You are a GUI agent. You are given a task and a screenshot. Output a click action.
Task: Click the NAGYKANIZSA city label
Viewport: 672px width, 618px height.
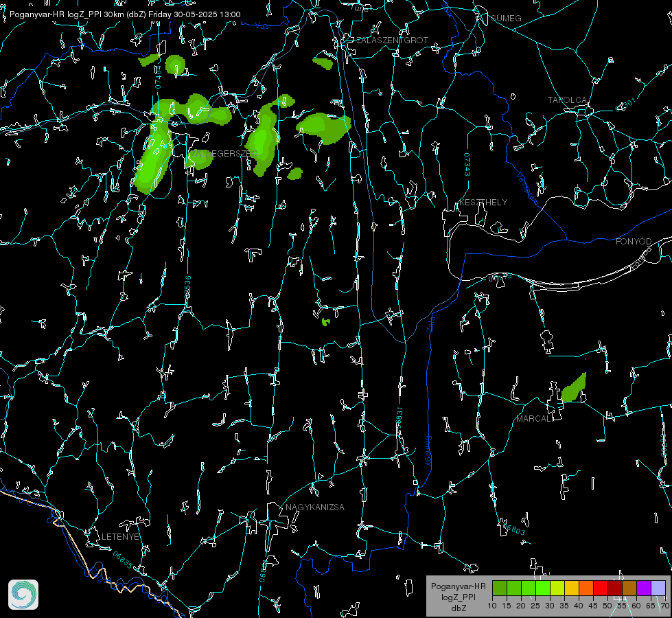click(315, 507)
